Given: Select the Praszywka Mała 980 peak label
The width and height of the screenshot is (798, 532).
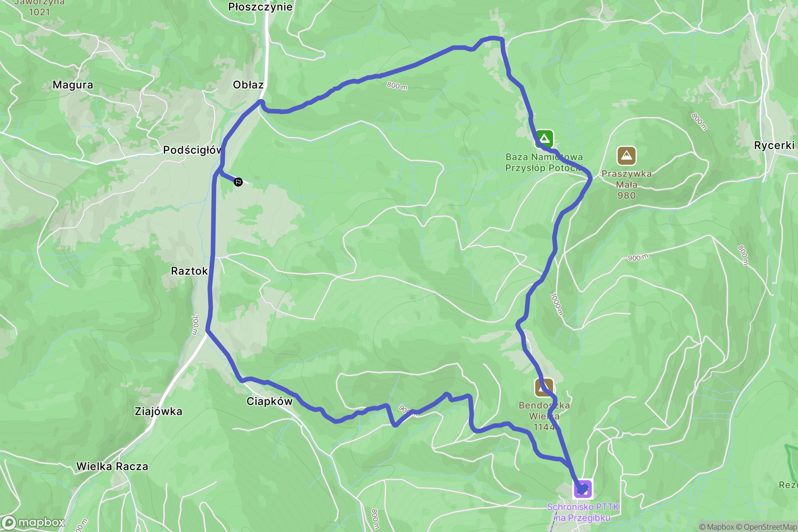Looking at the screenshot, I should click(x=626, y=184).
